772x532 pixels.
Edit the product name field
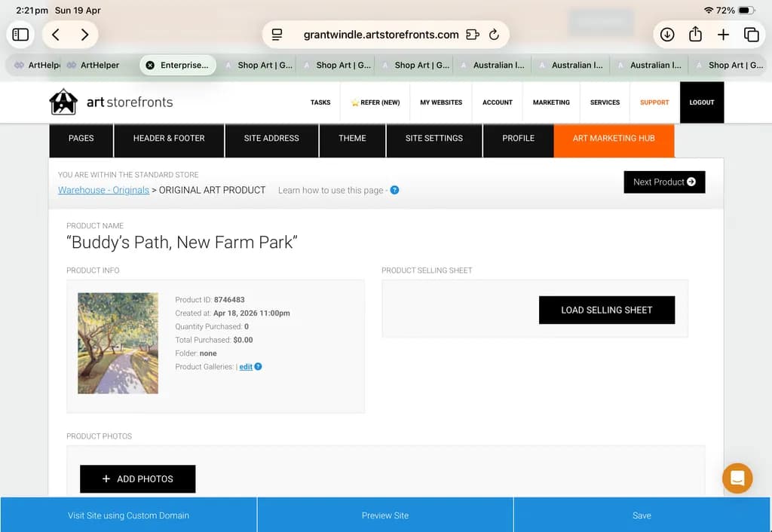[x=182, y=242]
